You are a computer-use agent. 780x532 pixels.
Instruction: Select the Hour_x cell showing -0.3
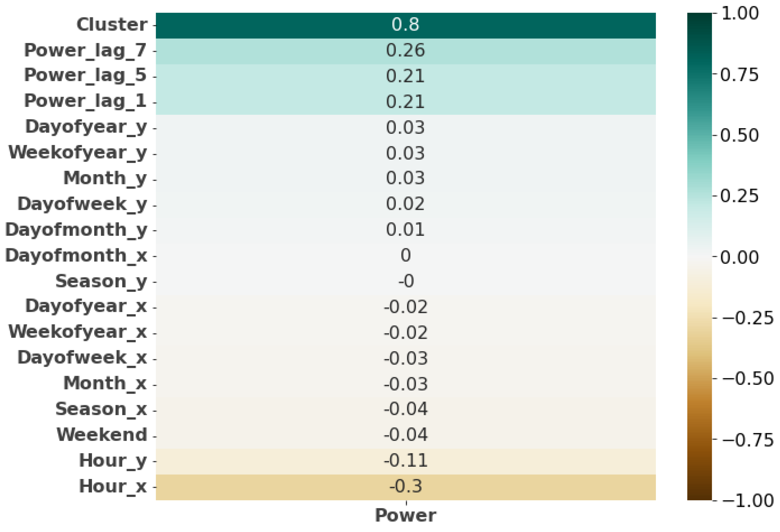click(405, 487)
